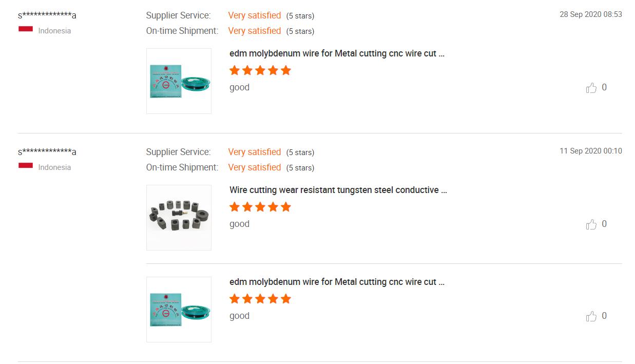
Task: Click On-time Shipment "Very satisfied" in the 11 Sep review
Action: point(254,167)
